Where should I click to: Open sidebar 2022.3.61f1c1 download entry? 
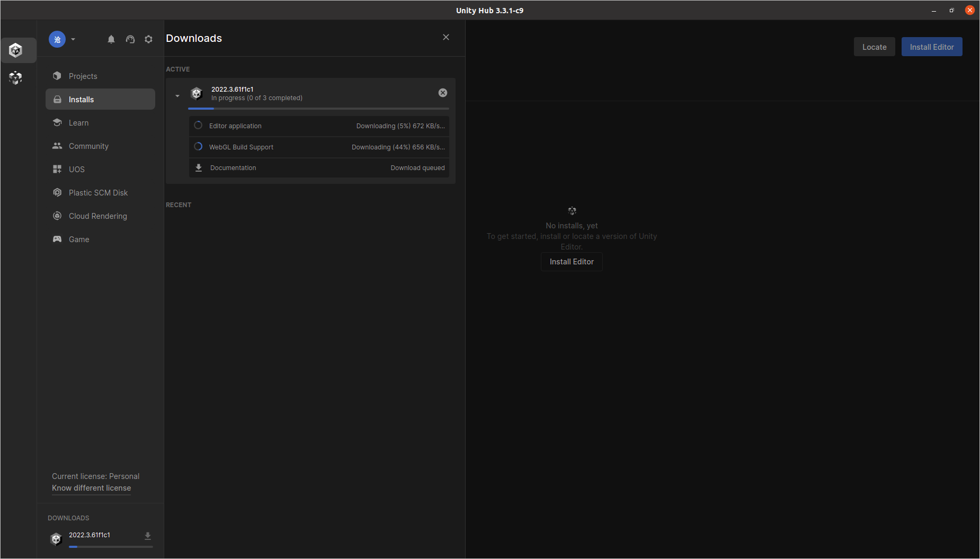[101, 539]
